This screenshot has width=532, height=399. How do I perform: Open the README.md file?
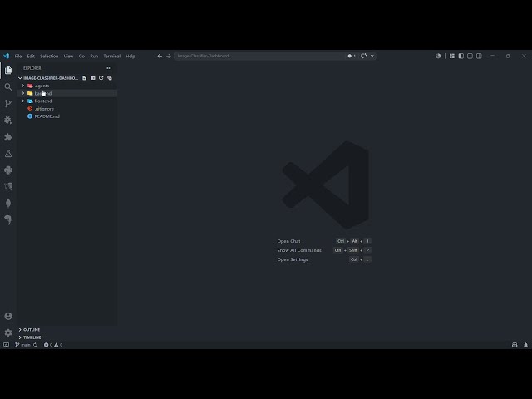67,116
